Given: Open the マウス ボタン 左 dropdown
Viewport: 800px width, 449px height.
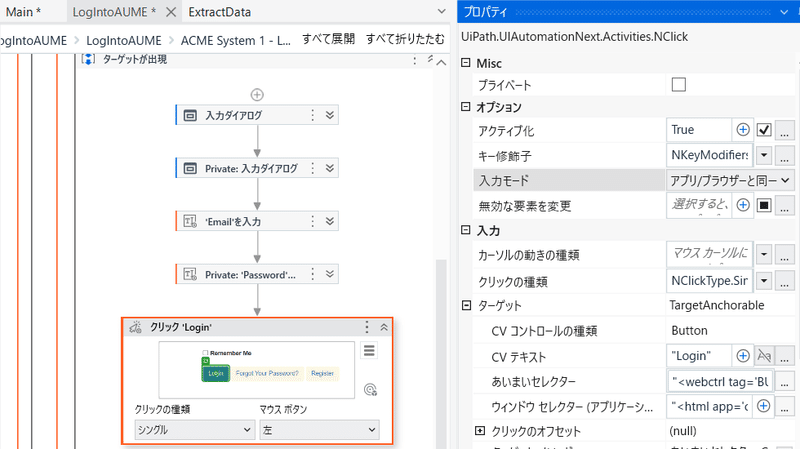Looking at the screenshot, I should 319,430.
